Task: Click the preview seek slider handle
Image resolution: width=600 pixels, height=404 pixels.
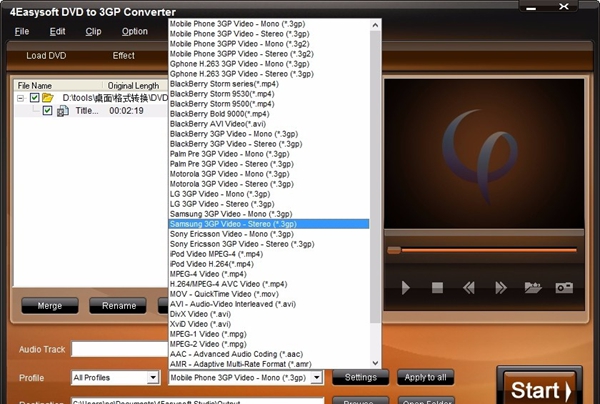Action: (x=394, y=250)
